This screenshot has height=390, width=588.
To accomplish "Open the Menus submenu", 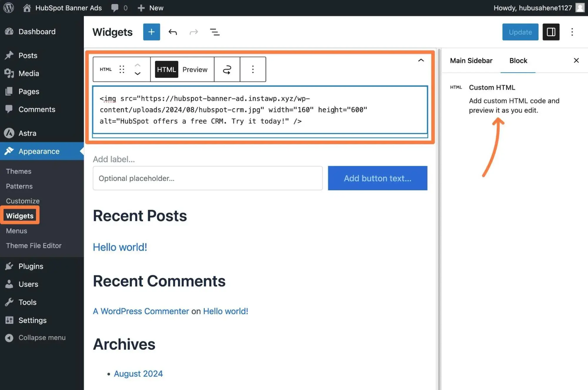I will [16, 231].
